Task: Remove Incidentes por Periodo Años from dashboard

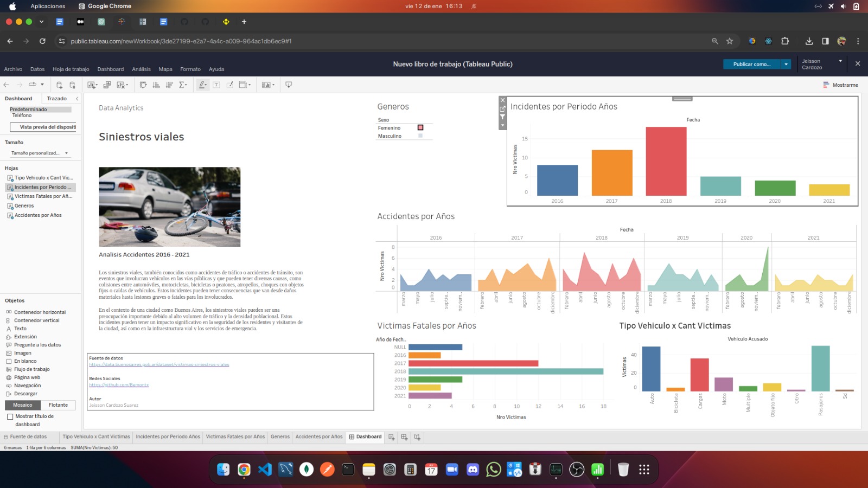Action: pos(502,100)
